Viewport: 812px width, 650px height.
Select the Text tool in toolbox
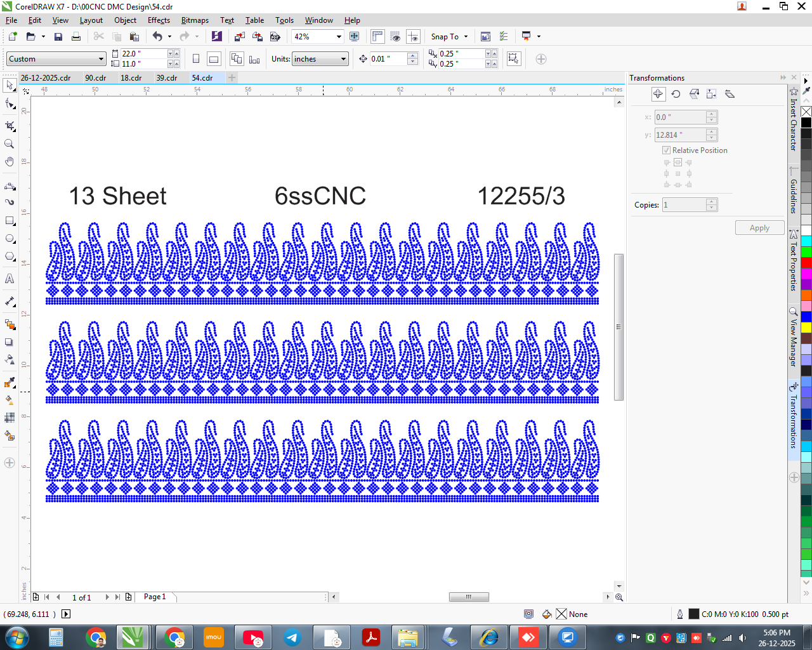pyautogui.click(x=10, y=279)
